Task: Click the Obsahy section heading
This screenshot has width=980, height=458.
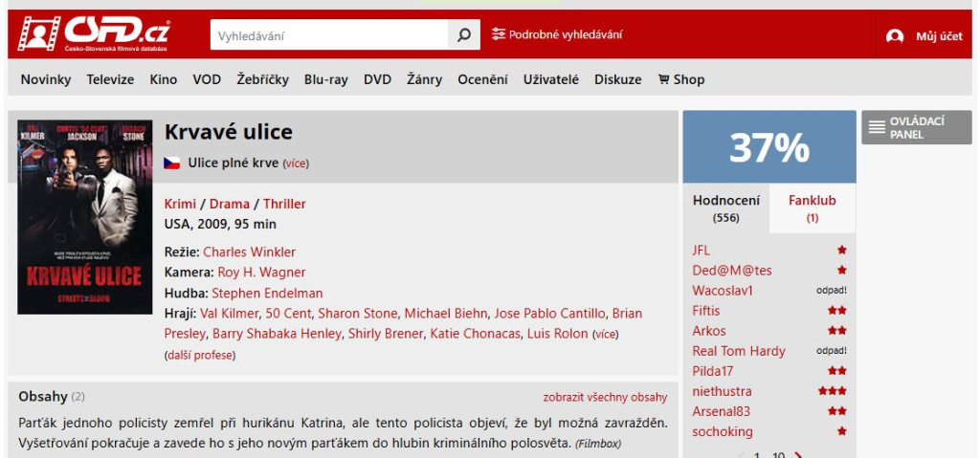Action: [x=42, y=396]
